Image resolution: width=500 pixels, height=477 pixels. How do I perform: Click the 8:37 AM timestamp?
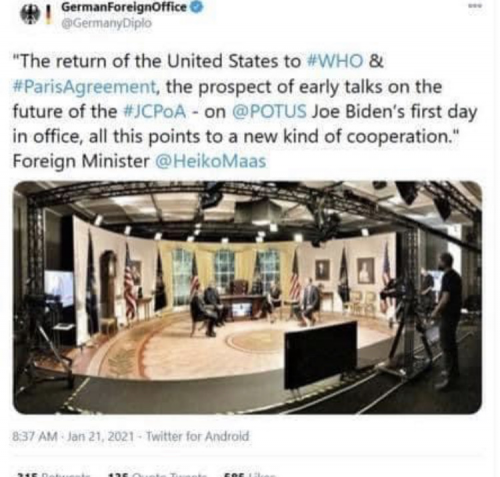tap(35, 436)
